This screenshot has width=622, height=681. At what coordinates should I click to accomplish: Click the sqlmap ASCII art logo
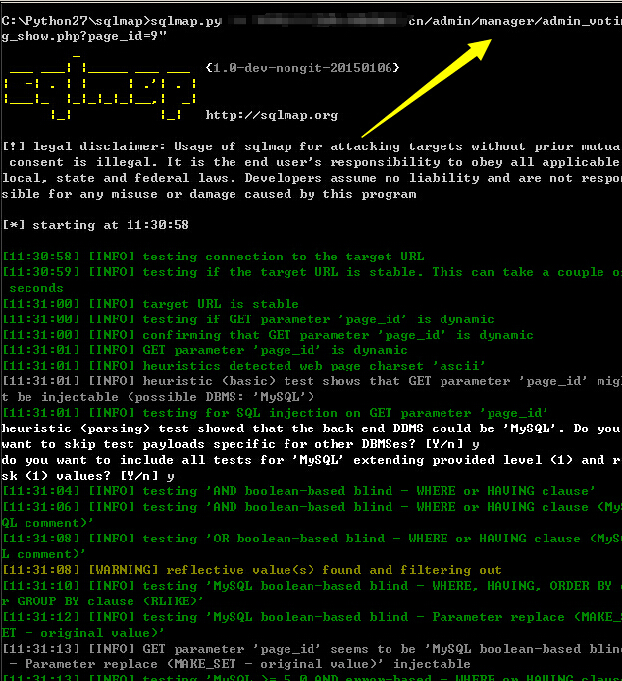[100, 87]
